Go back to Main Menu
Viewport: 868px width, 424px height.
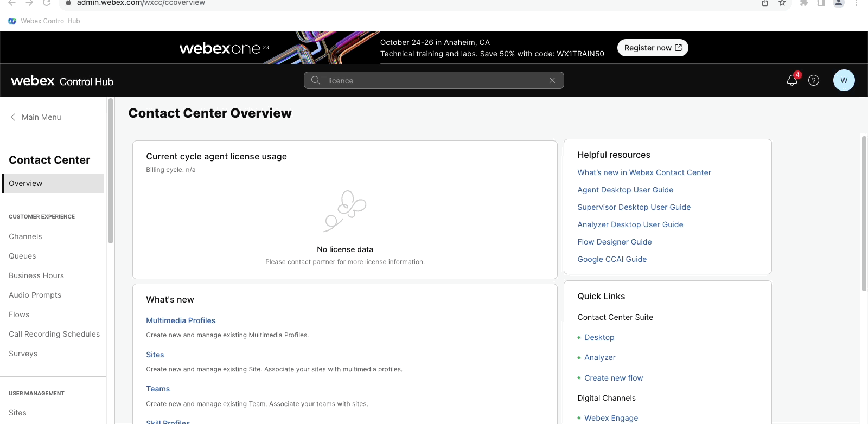click(x=36, y=117)
